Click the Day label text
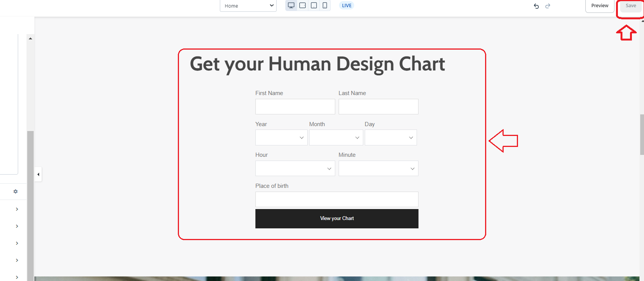Viewport: 644px width, 281px height. point(370,124)
